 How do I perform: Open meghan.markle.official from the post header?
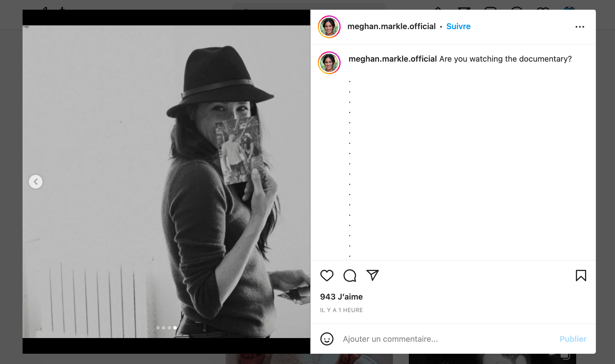tap(391, 27)
